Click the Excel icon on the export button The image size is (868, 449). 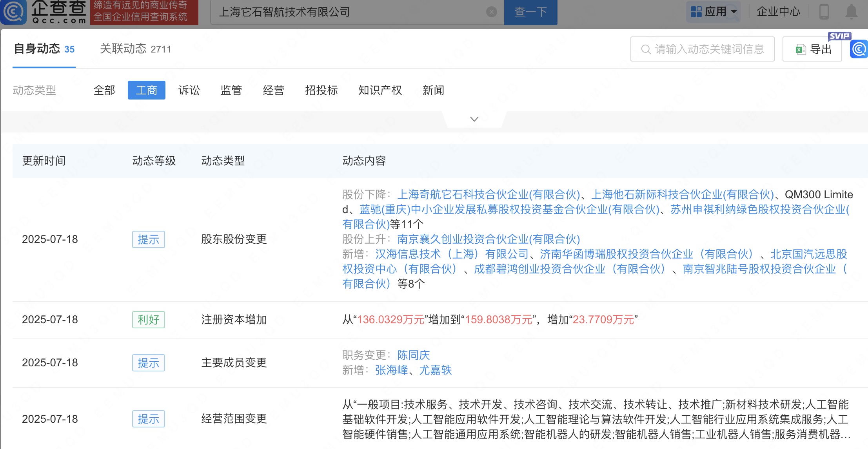(800, 49)
